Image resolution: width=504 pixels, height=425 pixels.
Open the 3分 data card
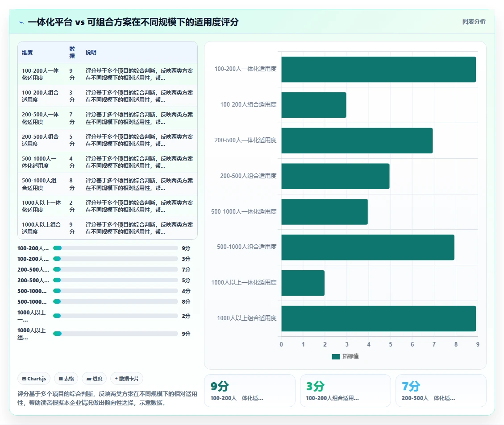pyautogui.click(x=346, y=391)
